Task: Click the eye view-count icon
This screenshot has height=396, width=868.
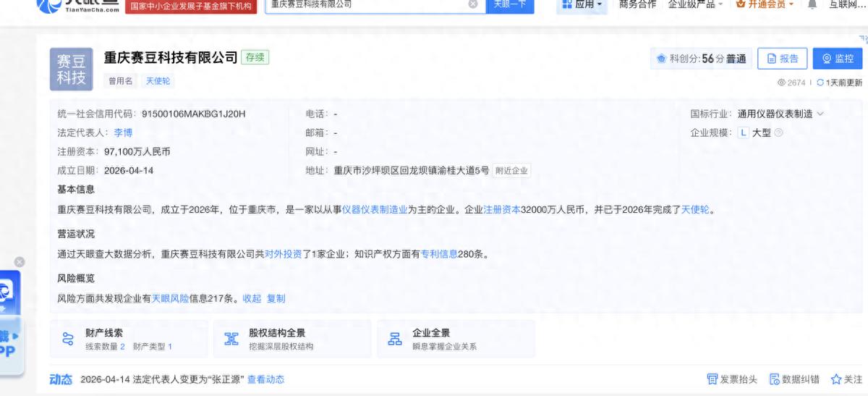Action: point(781,83)
